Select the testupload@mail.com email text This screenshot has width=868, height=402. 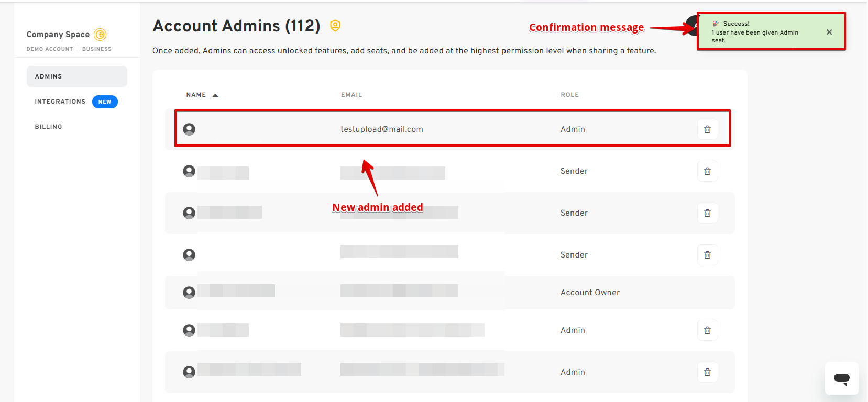pyautogui.click(x=382, y=129)
